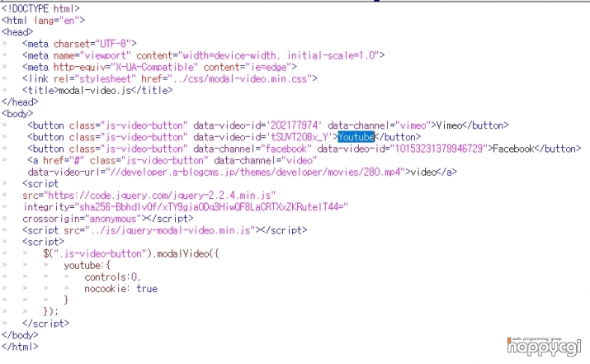Image resolution: width=590 pixels, height=364 pixels.
Task: Click crossorigin="anonymous" attribute
Action: click(x=82, y=219)
